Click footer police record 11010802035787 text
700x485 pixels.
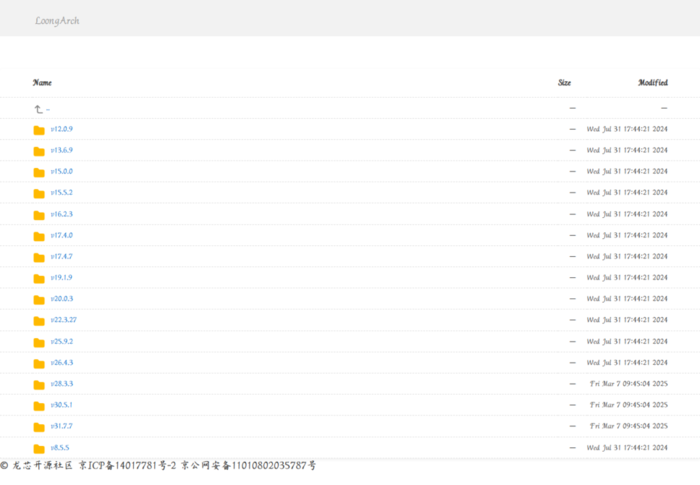(x=248, y=465)
